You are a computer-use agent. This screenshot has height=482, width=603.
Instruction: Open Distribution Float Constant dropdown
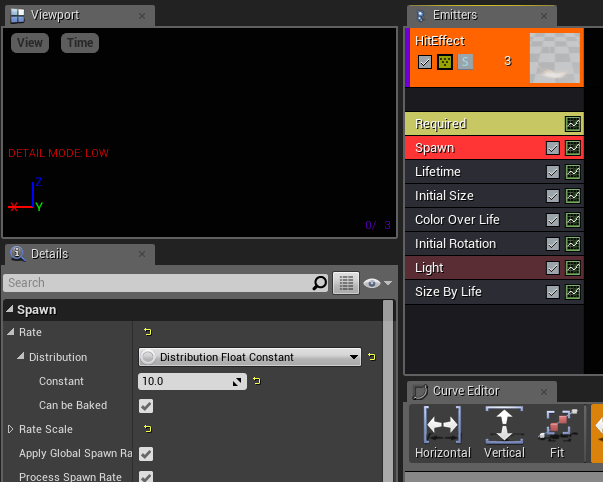point(250,357)
